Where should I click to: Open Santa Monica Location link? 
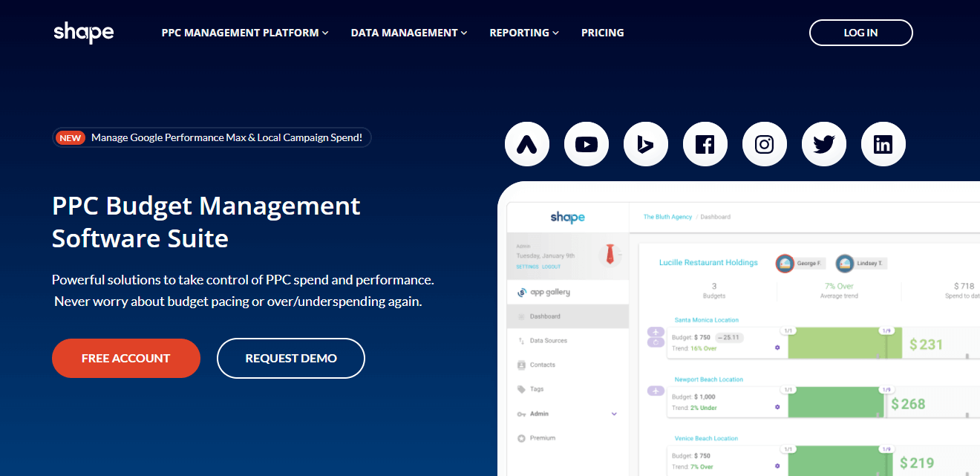tap(707, 320)
